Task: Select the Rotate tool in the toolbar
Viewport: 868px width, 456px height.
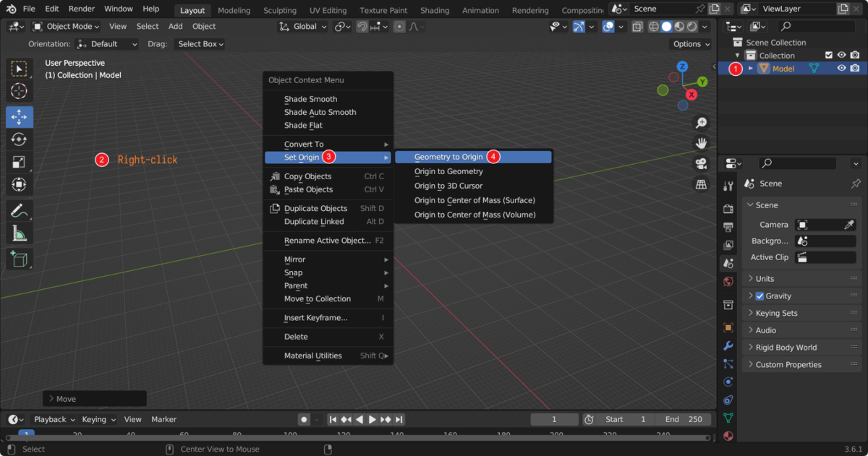Action: click(20, 139)
